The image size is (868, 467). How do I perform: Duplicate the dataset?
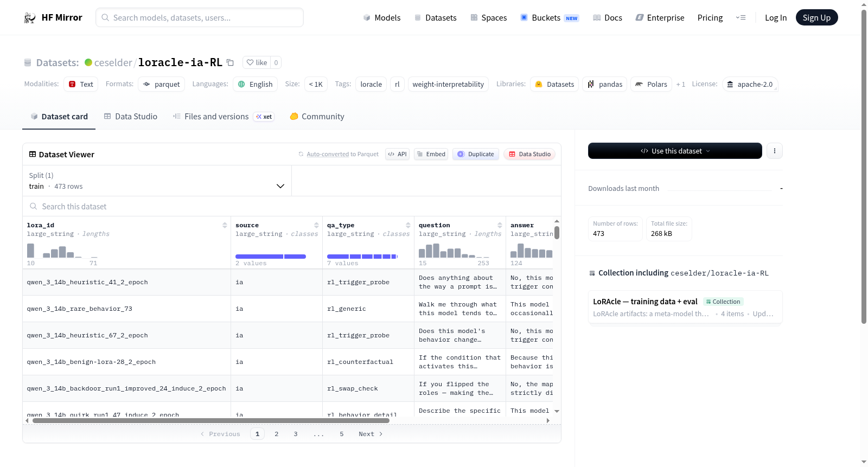476,154
